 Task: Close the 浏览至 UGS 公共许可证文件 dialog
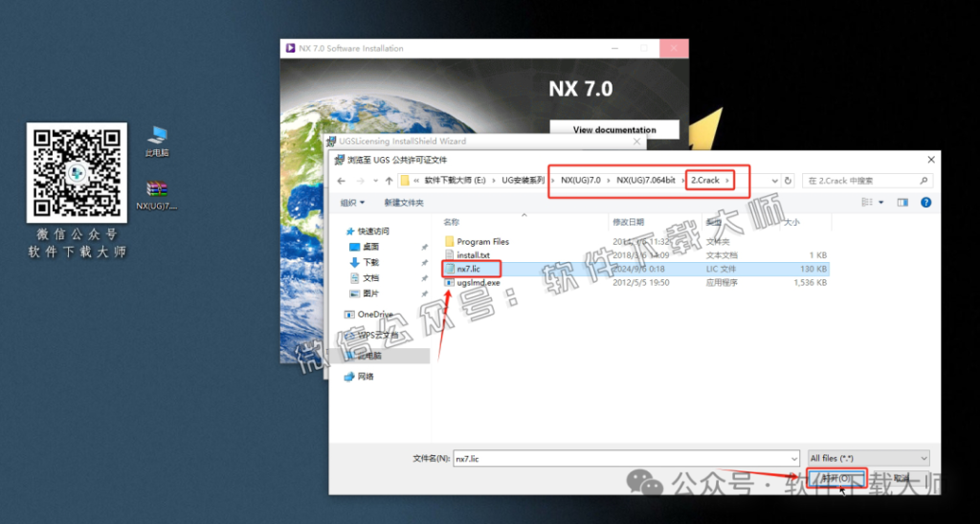pyautogui.click(x=930, y=160)
